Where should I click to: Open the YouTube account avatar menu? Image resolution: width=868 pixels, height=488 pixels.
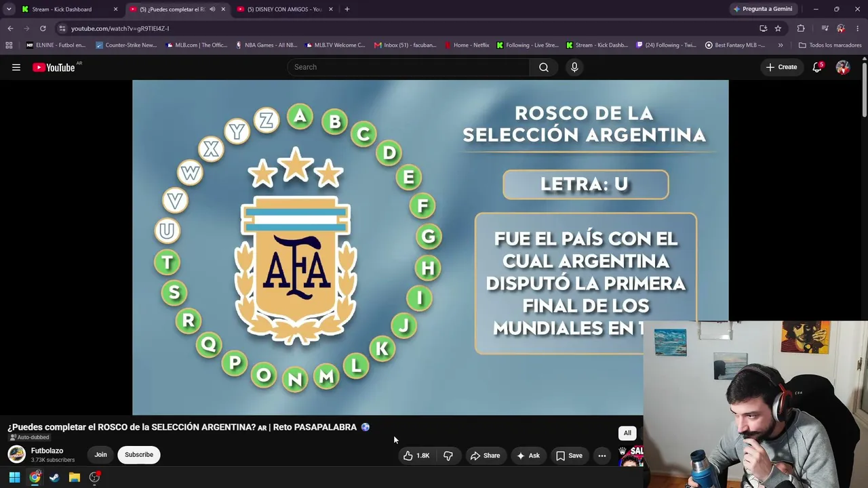click(x=843, y=67)
